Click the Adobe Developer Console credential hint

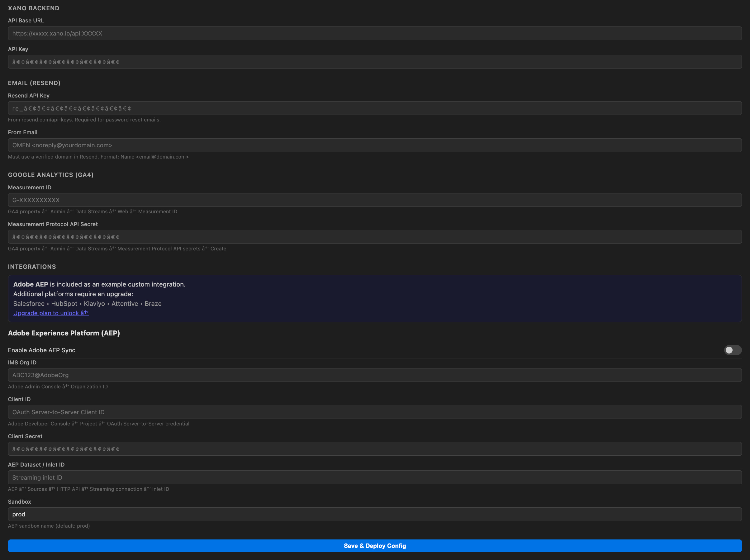[x=99, y=424]
